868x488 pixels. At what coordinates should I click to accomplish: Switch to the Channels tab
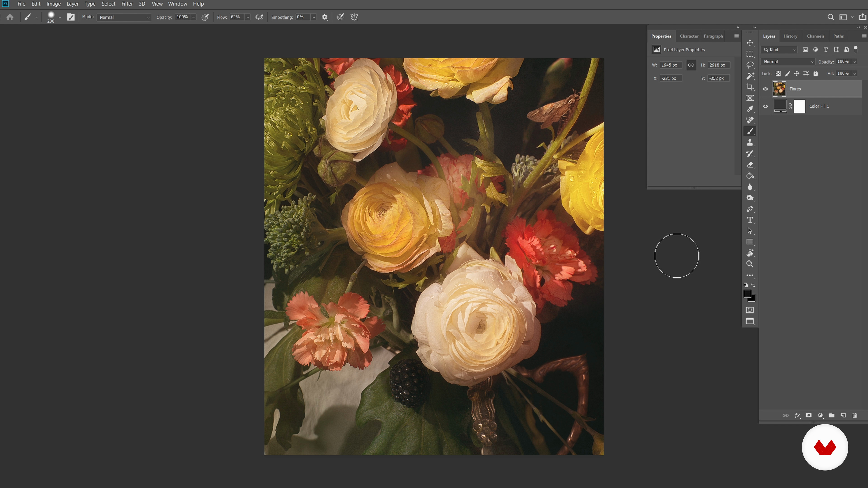[x=815, y=36]
